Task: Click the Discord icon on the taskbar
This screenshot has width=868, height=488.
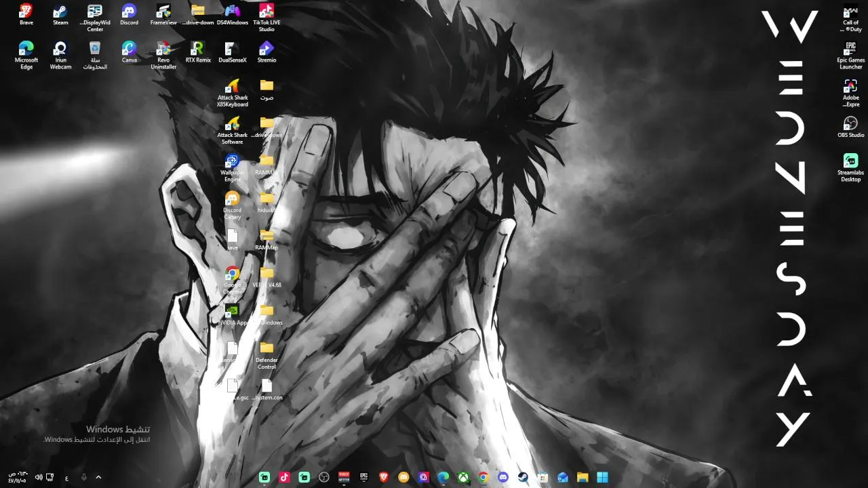Action: click(x=503, y=477)
